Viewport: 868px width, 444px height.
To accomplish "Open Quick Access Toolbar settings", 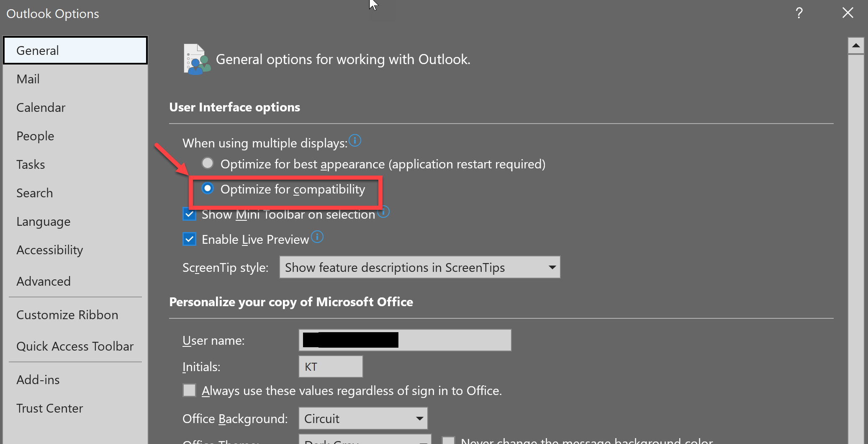I will click(74, 346).
